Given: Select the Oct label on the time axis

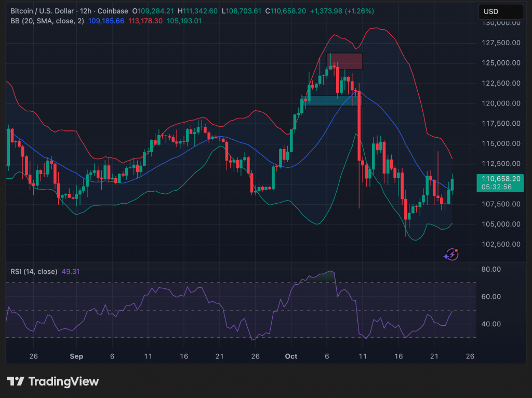Looking at the screenshot, I should point(290,356).
